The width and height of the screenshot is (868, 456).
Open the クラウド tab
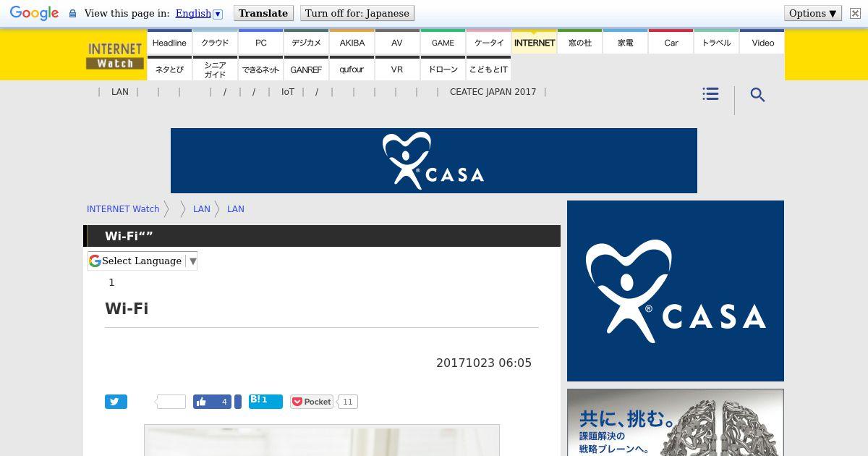pyautogui.click(x=215, y=42)
